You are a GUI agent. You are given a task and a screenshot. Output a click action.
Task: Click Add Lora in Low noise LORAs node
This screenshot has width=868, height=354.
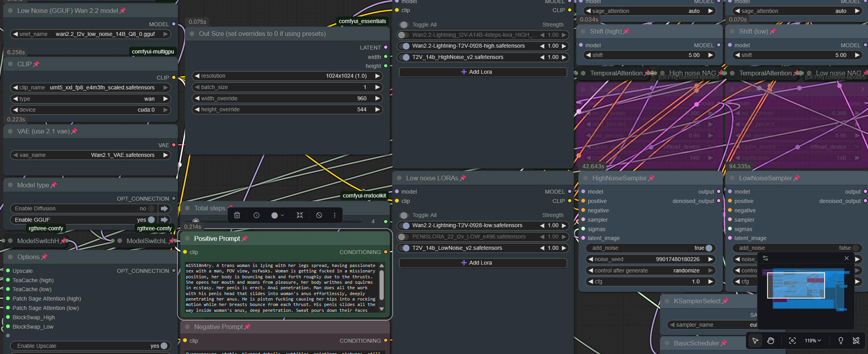click(x=483, y=263)
